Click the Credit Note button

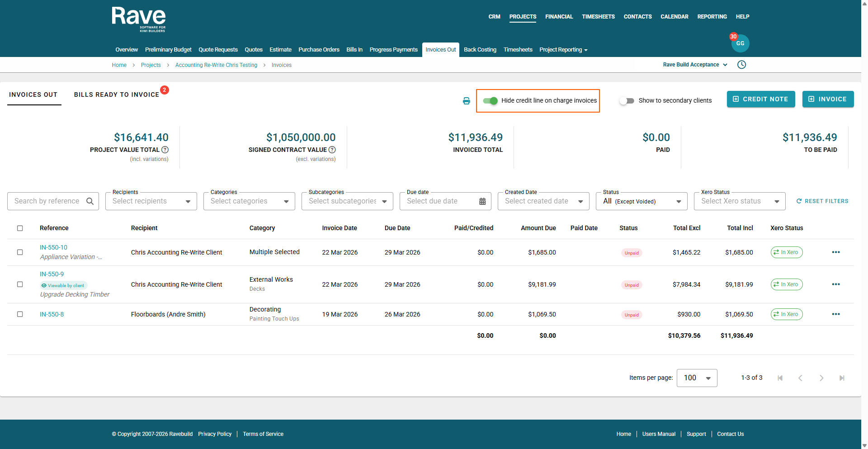tap(760, 99)
